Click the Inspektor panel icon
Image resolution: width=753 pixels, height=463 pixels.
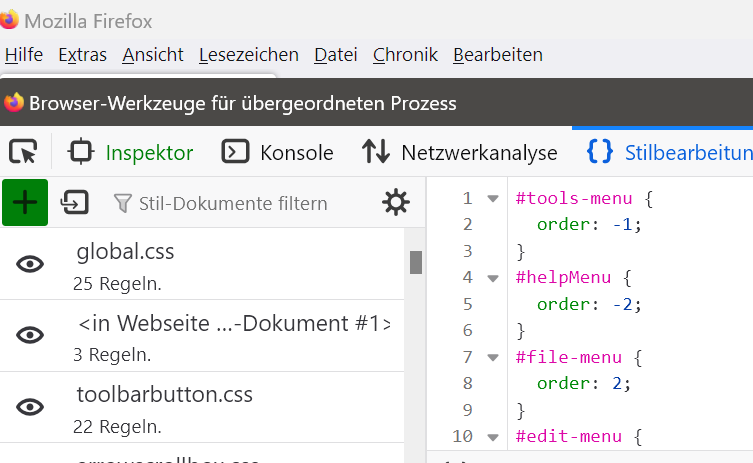[80, 152]
